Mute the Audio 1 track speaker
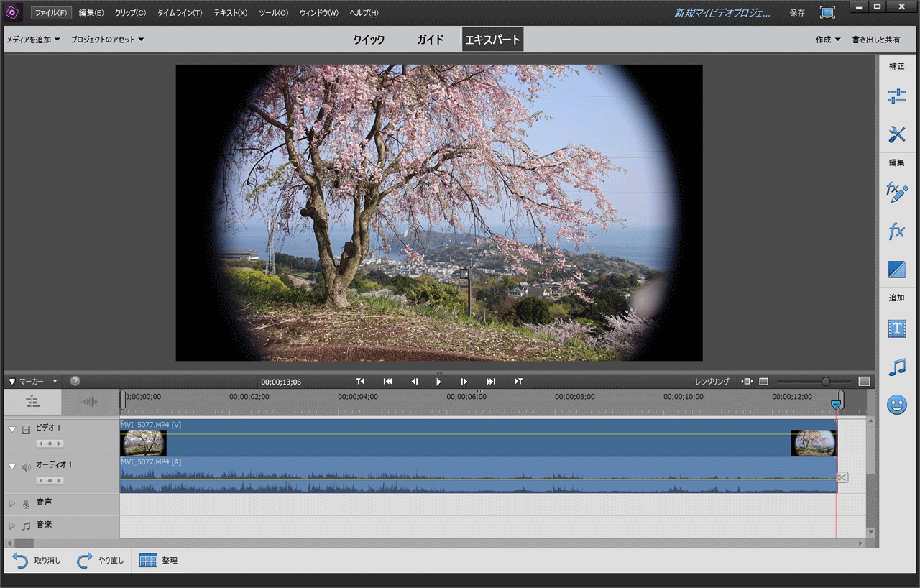Image resolution: width=920 pixels, height=588 pixels. pos(27,467)
